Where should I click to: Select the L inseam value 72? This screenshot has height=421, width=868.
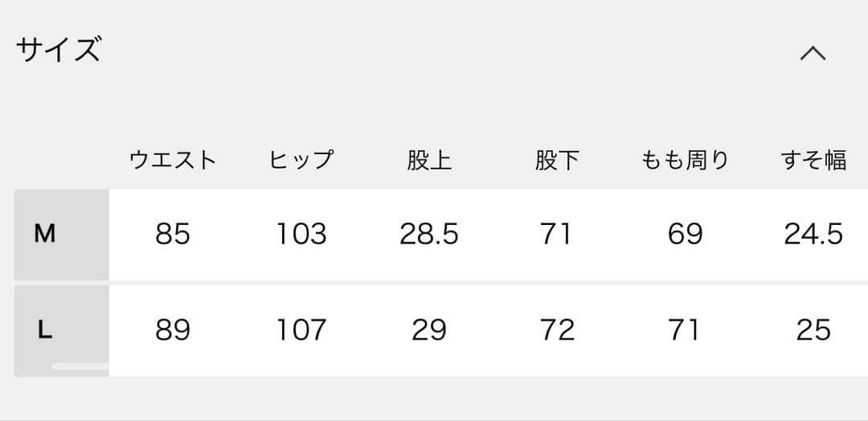(x=557, y=329)
